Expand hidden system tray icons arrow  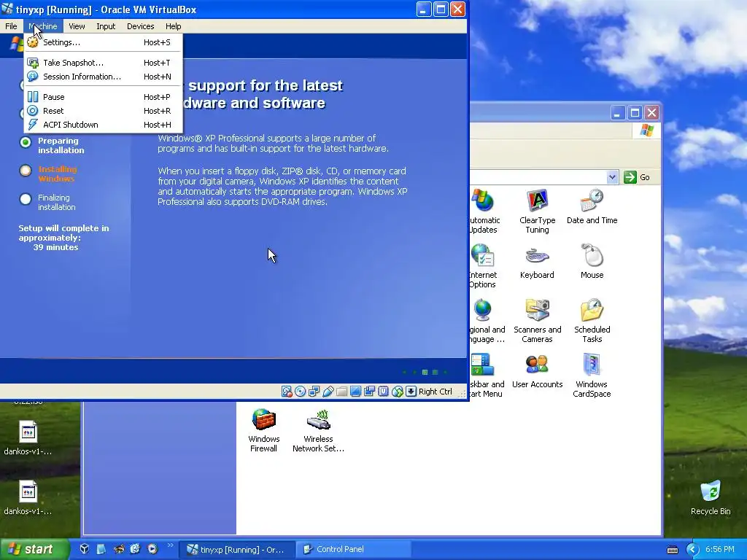pyautogui.click(x=692, y=550)
